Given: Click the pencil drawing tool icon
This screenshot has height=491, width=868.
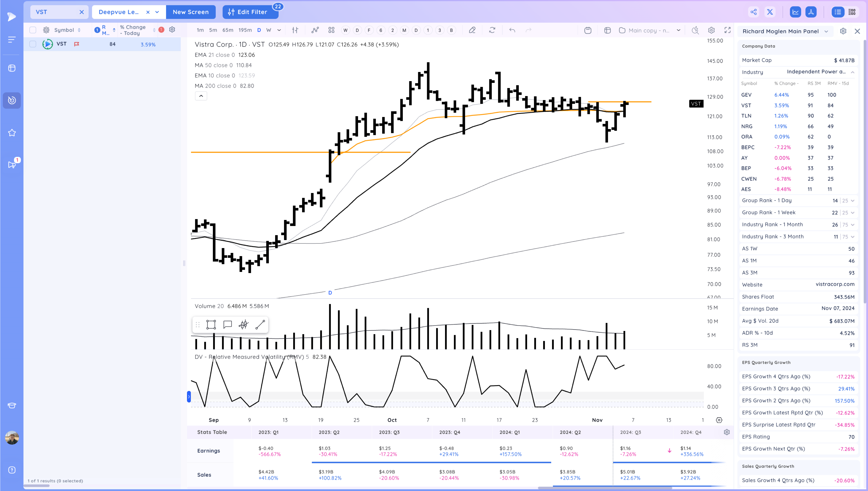Looking at the screenshot, I should coord(472,30).
